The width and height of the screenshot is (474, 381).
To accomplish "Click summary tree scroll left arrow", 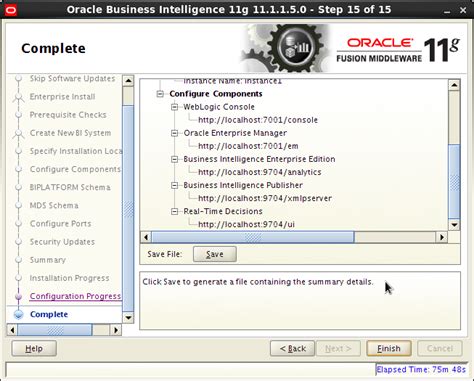I will pos(146,237).
